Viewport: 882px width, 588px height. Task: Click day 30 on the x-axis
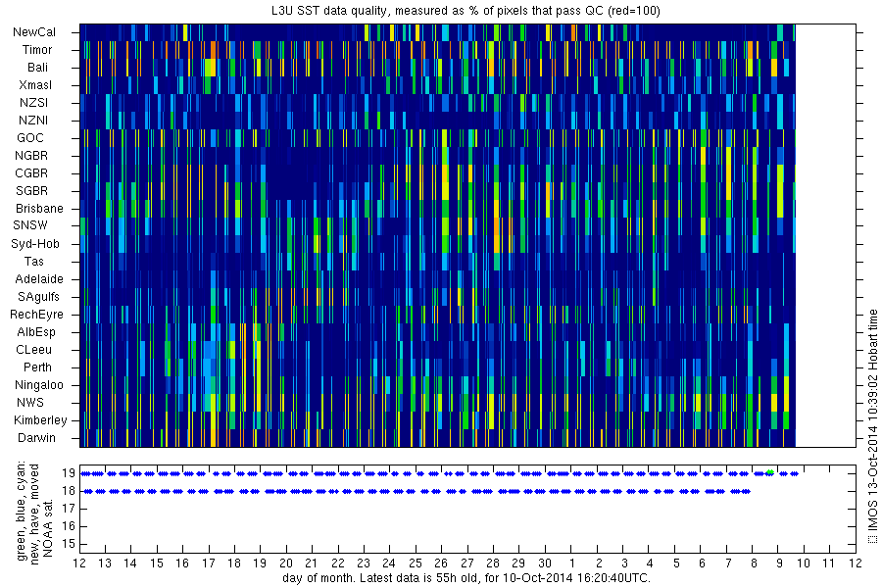pos(545,563)
